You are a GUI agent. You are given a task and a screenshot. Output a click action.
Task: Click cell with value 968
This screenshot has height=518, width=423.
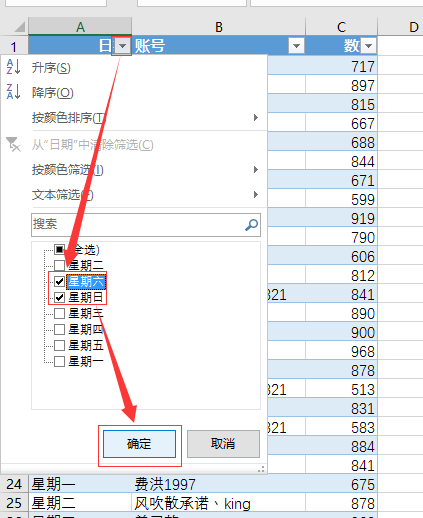click(x=341, y=351)
